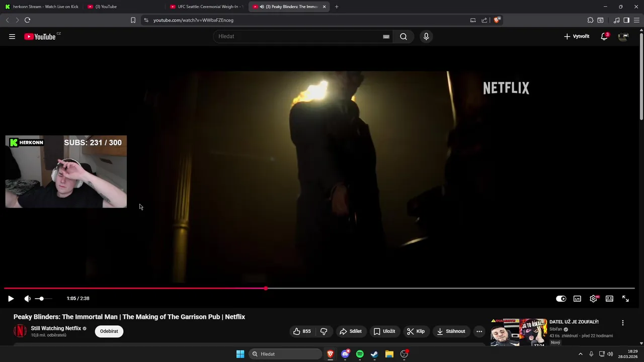Share page via address bar share icon
This screenshot has width=644, height=362.
click(484, 20)
